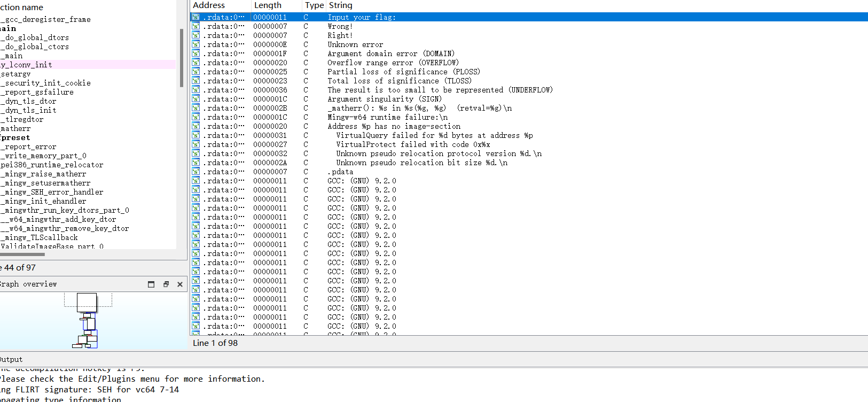Click the graph overview thumbnail
The width and height of the screenshot is (868, 402).
point(88,321)
